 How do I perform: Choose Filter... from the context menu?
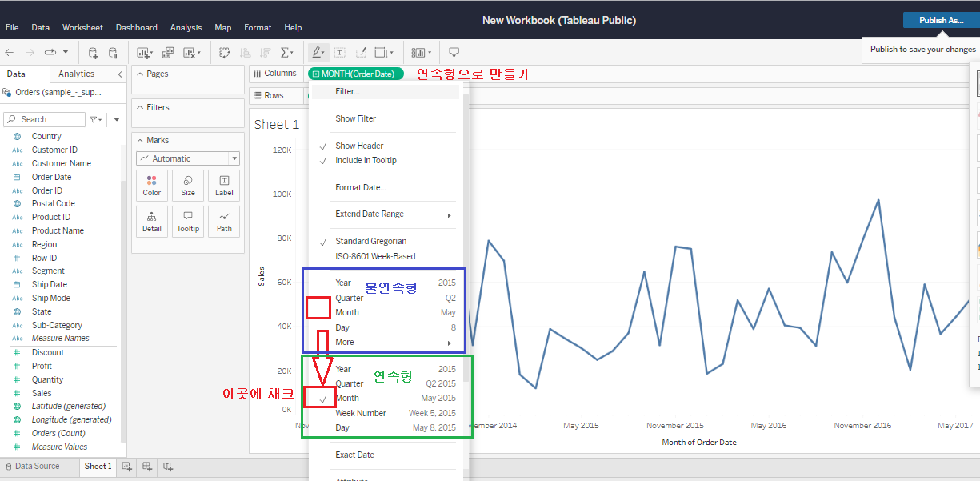(x=347, y=92)
